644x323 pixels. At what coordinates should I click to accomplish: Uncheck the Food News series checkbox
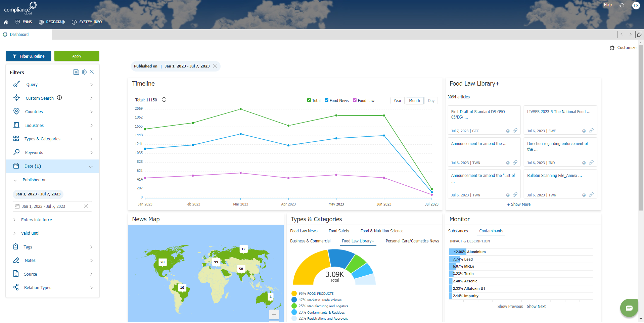tap(326, 100)
